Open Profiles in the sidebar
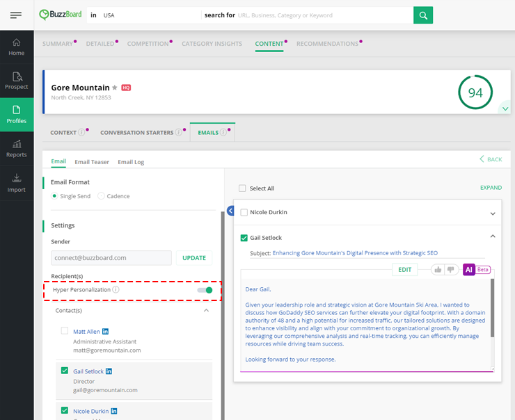Screen dimensions: 515x420 point(17,115)
